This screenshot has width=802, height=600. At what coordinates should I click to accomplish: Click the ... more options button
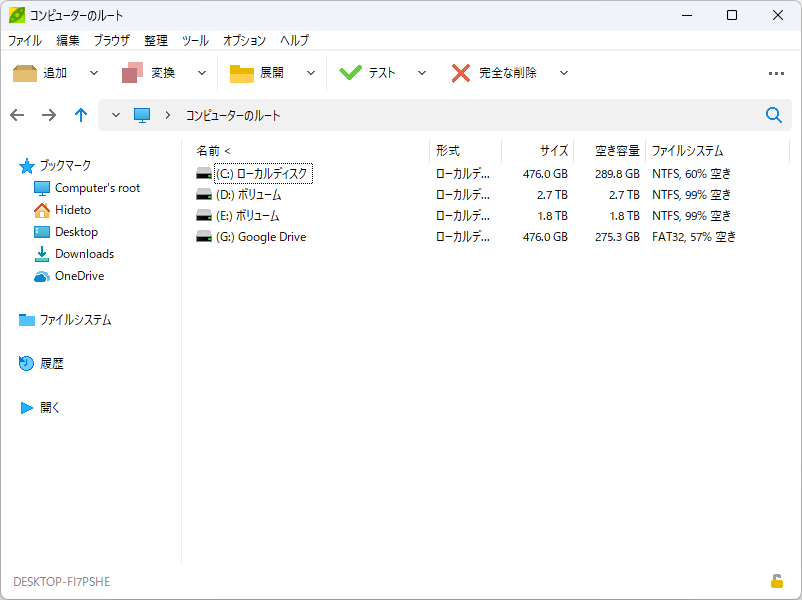tap(776, 72)
